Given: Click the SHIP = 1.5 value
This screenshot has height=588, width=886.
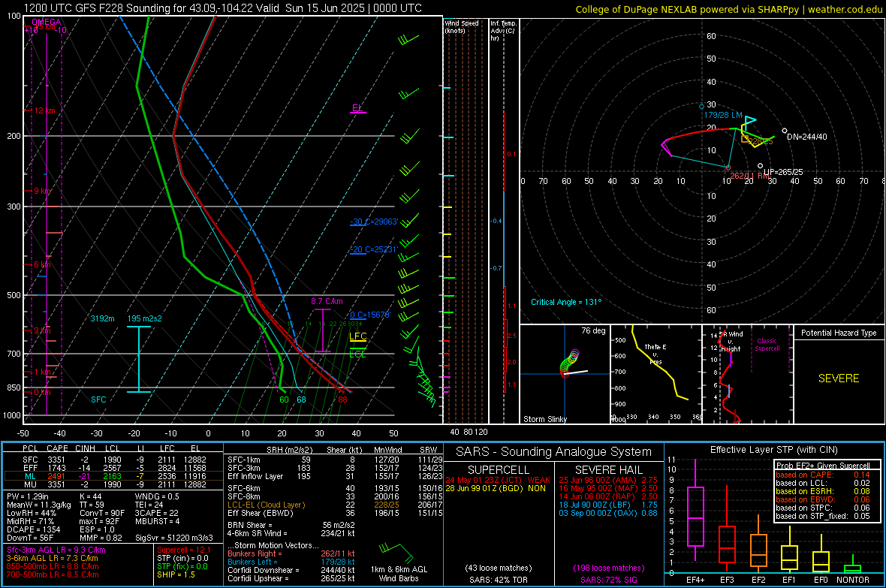Looking at the screenshot, I should (176, 574).
